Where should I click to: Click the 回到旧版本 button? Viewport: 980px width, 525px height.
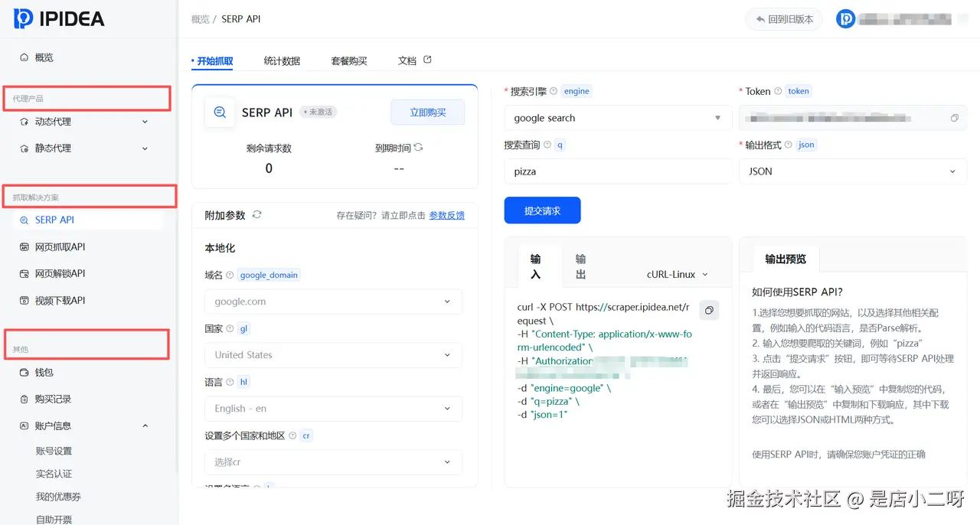coord(784,19)
